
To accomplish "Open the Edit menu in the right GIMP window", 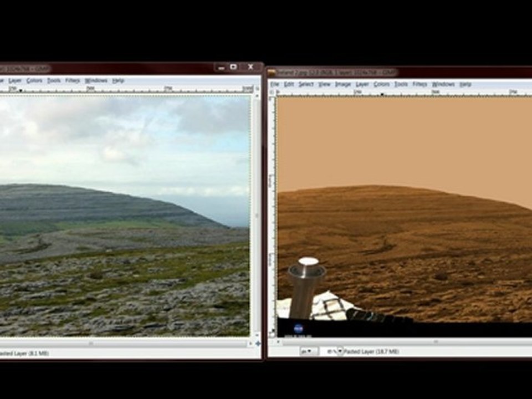I will 289,84.
